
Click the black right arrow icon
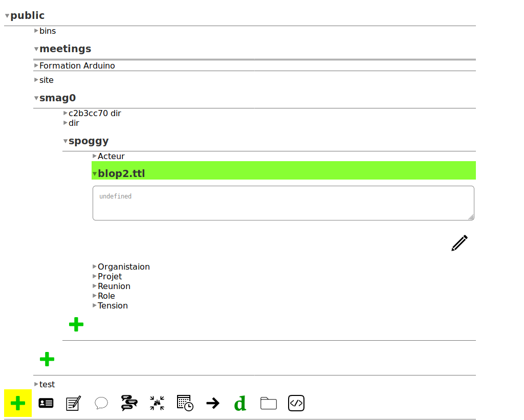coord(213,403)
